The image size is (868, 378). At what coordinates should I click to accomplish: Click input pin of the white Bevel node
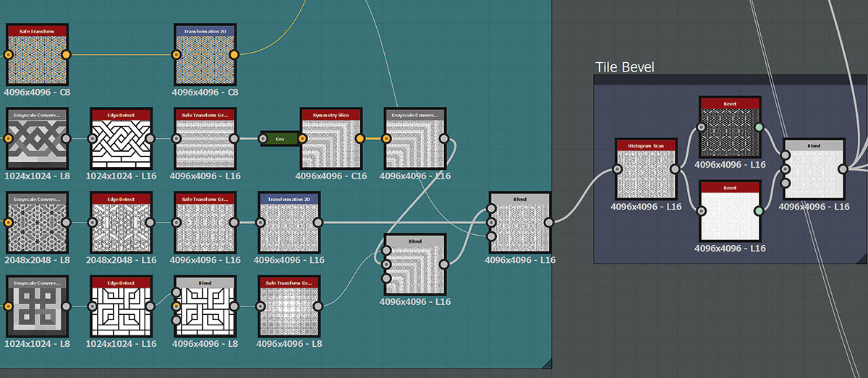tap(701, 211)
